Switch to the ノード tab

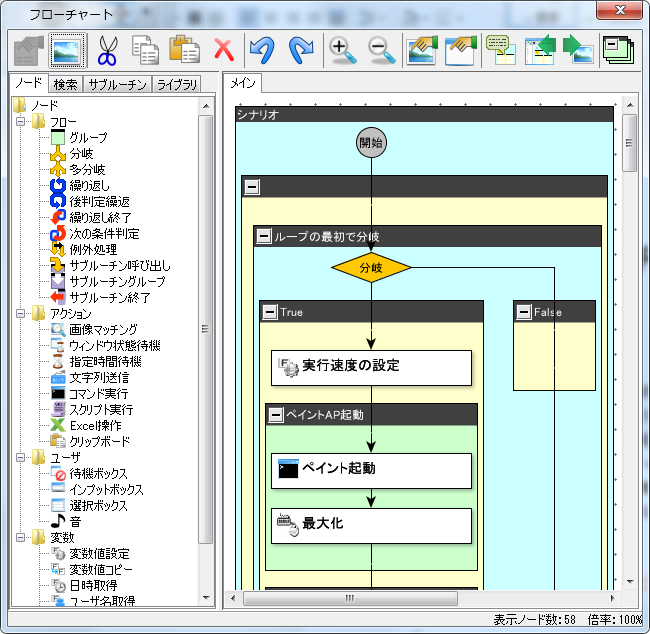pyautogui.click(x=29, y=83)
